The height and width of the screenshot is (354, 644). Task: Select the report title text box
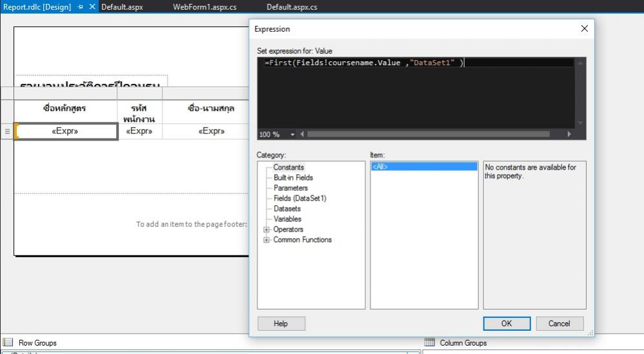pos(91,81)
